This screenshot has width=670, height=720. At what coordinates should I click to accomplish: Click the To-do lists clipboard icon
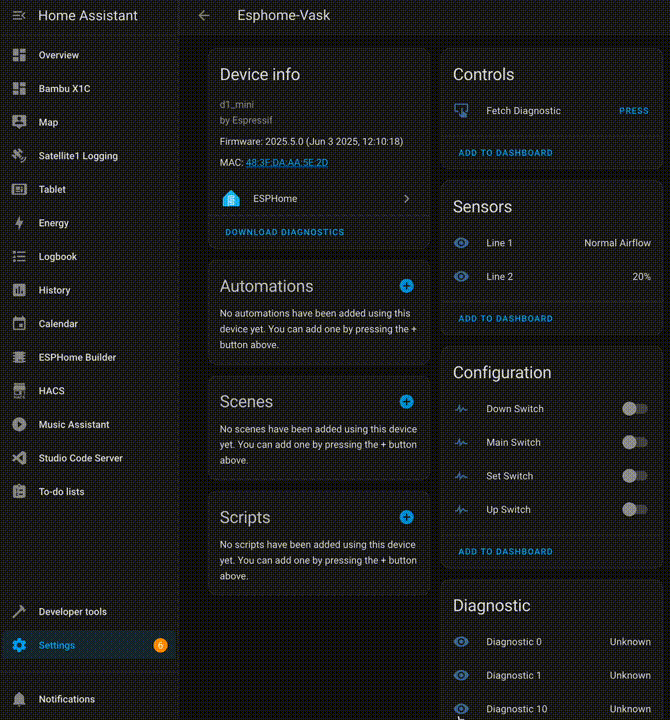click(19, 491)
